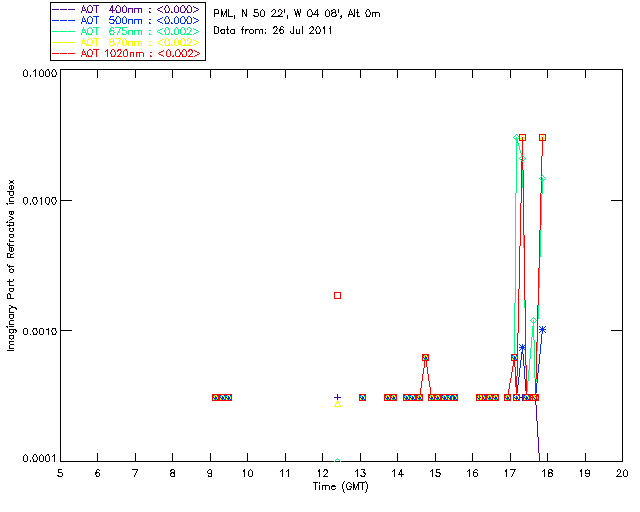Click the blue asterisk marker at 0.0010 near 17.9h
The image size is (640, 512).
click(542, 329)
